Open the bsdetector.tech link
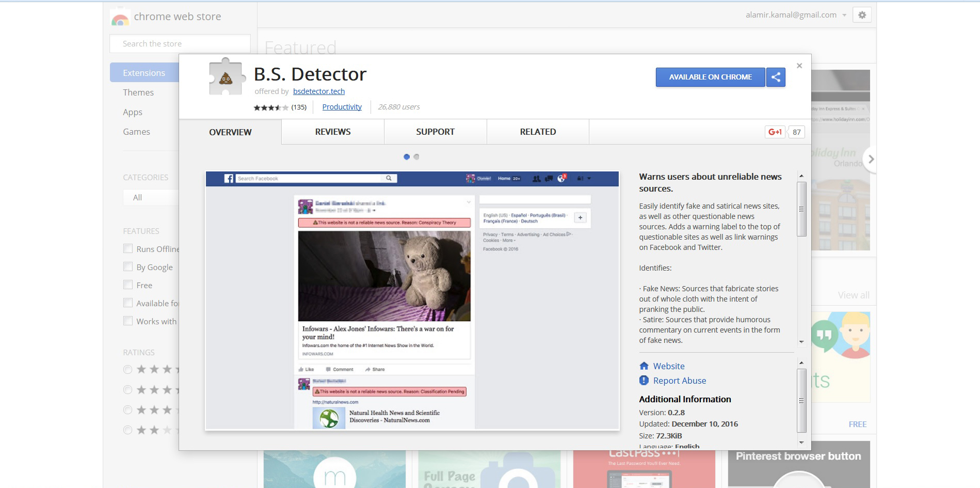Screen dimensions: 980x488 tap(319, 91)
